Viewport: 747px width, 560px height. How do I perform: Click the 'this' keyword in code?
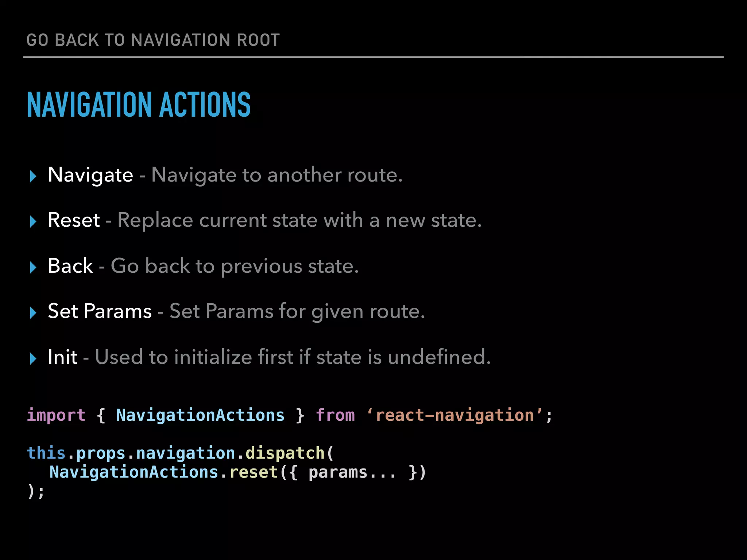pyautogui.click(x=46, y=453)
